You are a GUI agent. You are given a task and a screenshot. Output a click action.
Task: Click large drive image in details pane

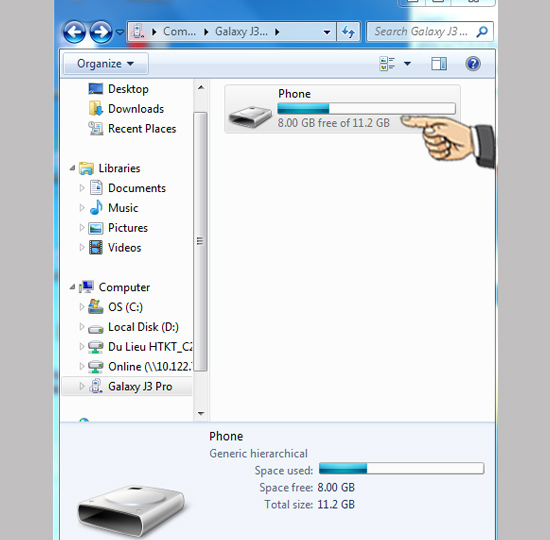click(131, 511)
